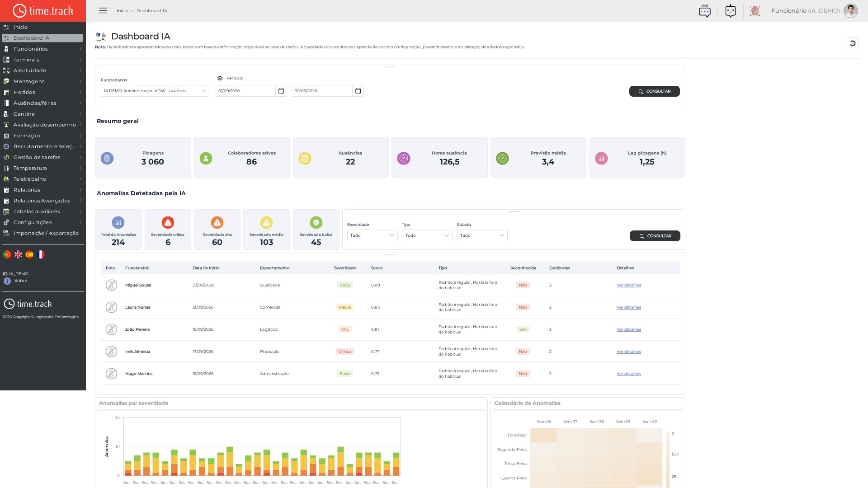Select Dashboard IA in sidebar
868x488 pixels.
pos(42,38)
